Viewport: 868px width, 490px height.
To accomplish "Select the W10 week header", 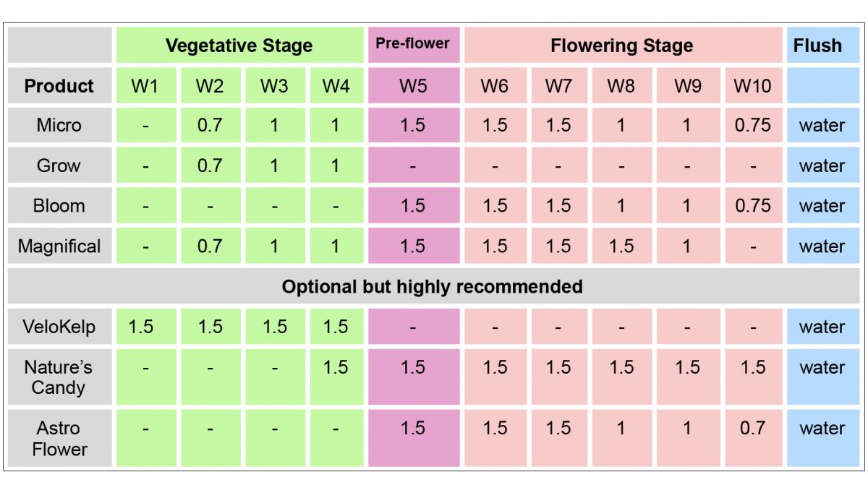I will coord(752,86).
